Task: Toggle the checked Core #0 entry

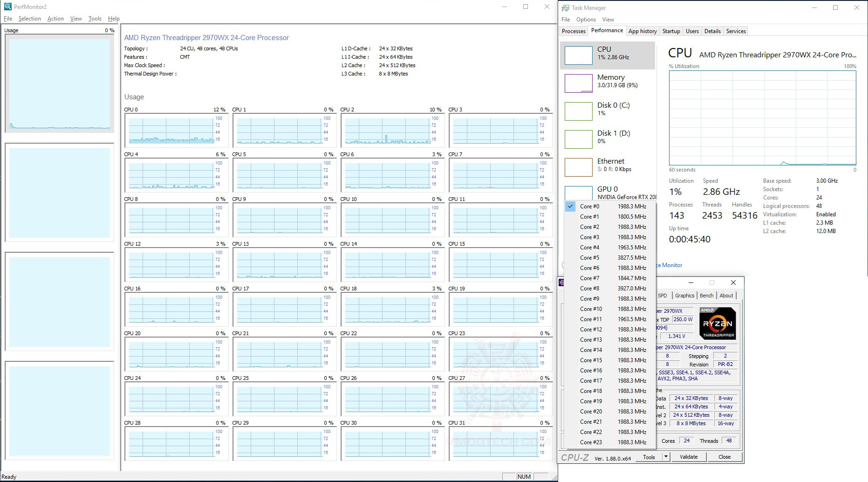Action: 609,207
